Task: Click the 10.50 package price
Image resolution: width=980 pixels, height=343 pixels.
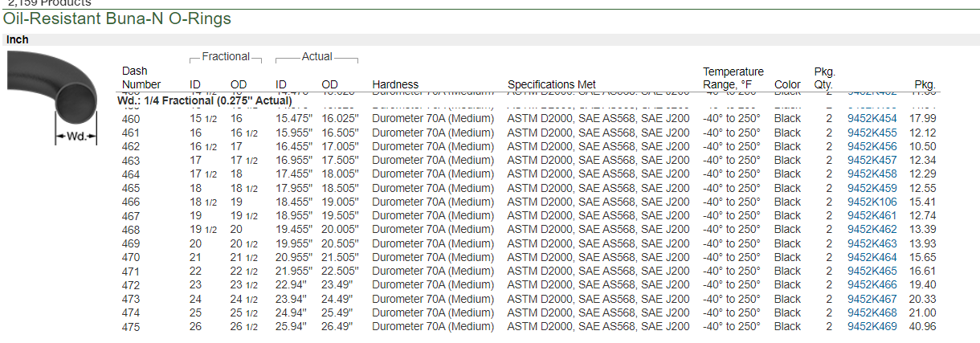Action: 922,146
